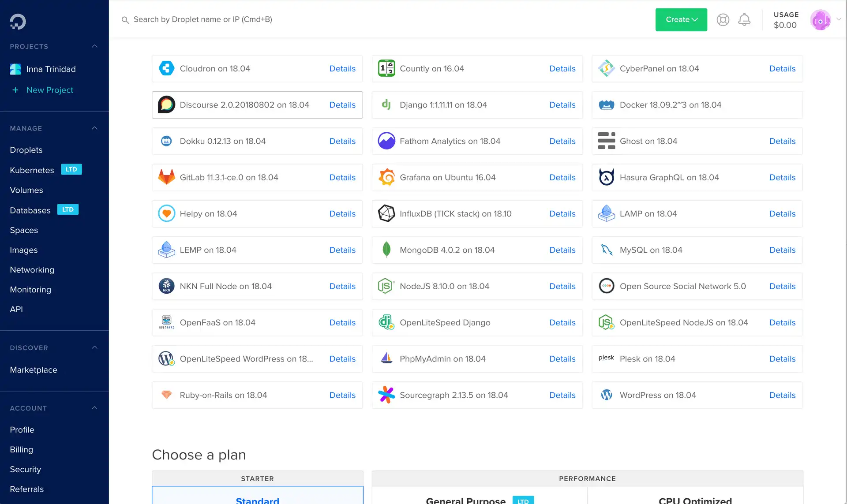The image size is (847, 504).
Task: Click the Standard plan tab
Action: 257,499
